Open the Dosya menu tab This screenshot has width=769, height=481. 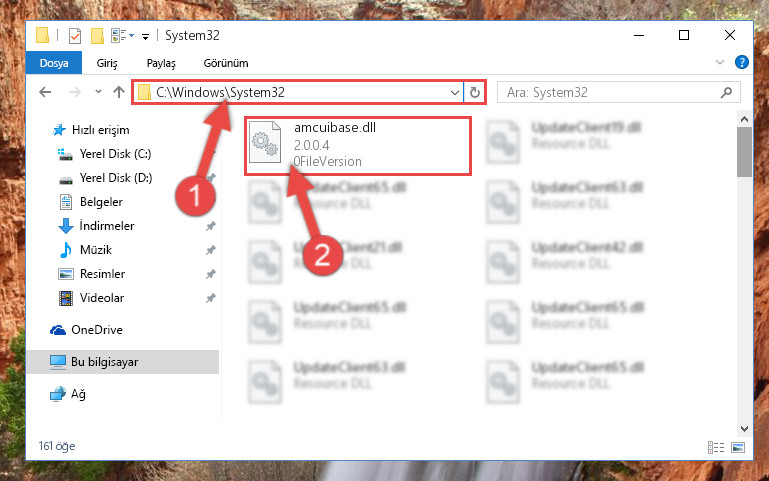[54, 63]
